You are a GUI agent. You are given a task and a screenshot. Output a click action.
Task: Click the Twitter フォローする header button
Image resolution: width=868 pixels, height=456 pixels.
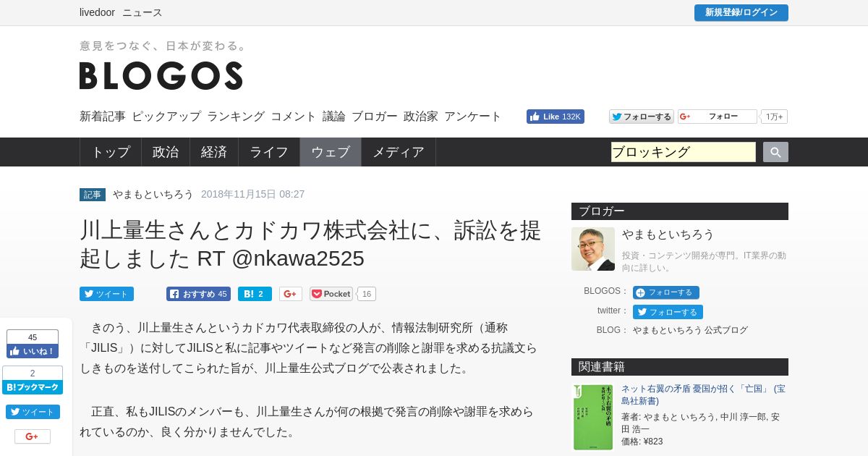click(642, 117)
